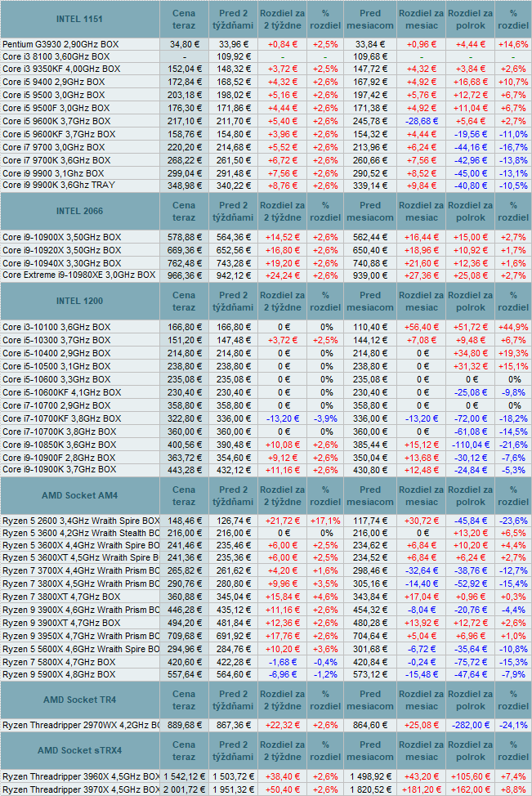Select Ryzen 5 5600X 4,6GHz Wraith Spire name
Screen dimensions: 532x796
click(x=81, y=649)
